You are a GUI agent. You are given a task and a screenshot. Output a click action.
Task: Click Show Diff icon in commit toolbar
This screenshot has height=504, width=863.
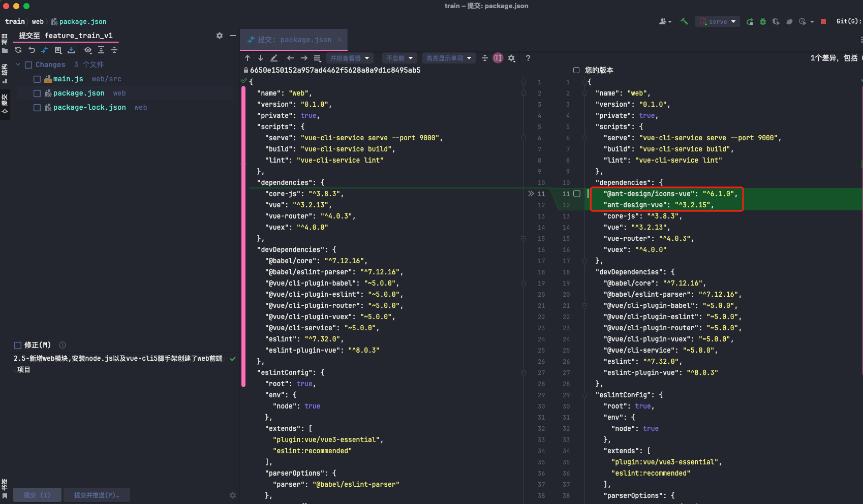tap(45, 50)
